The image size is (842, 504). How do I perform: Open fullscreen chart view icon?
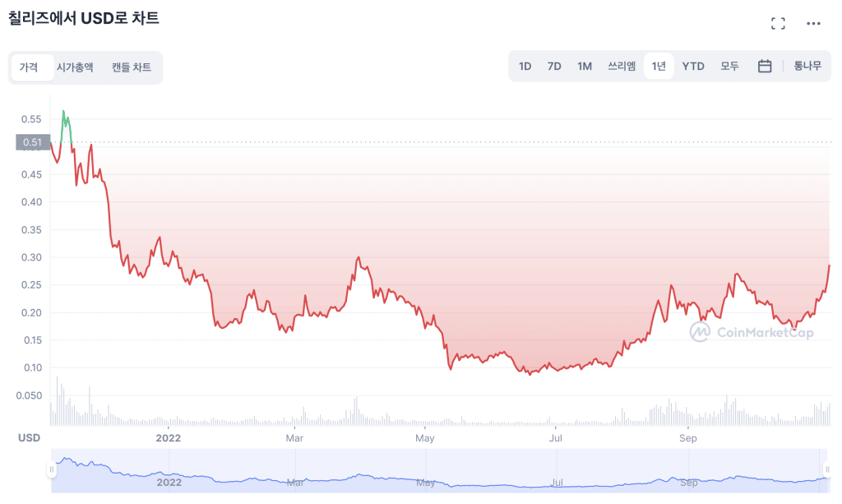pyautogui.click(x=778, y=23)
